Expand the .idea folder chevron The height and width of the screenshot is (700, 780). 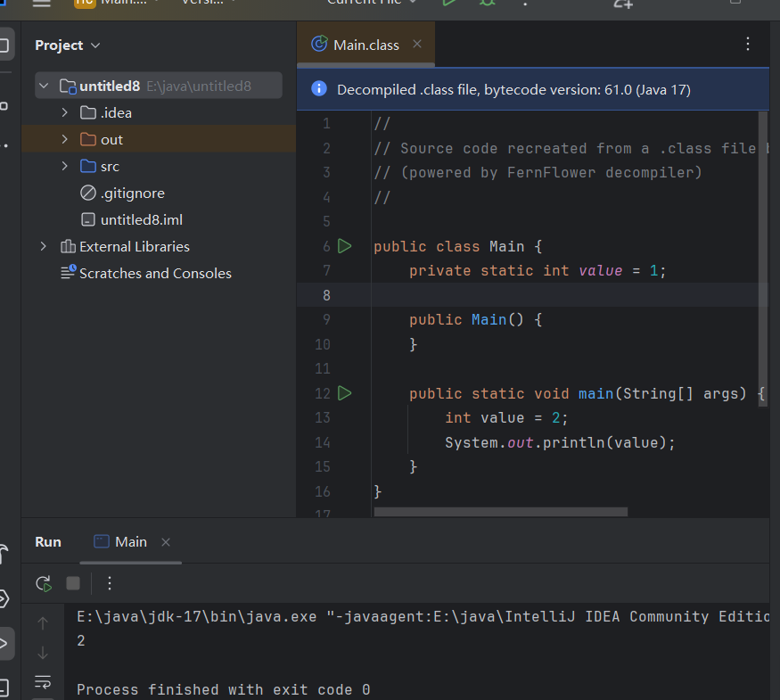[64, 112]
